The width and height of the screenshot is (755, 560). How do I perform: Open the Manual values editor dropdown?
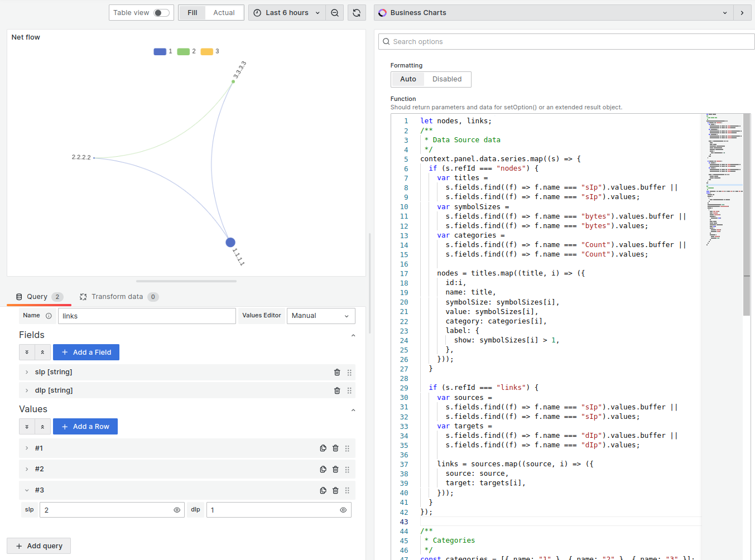tap(321, 316)
